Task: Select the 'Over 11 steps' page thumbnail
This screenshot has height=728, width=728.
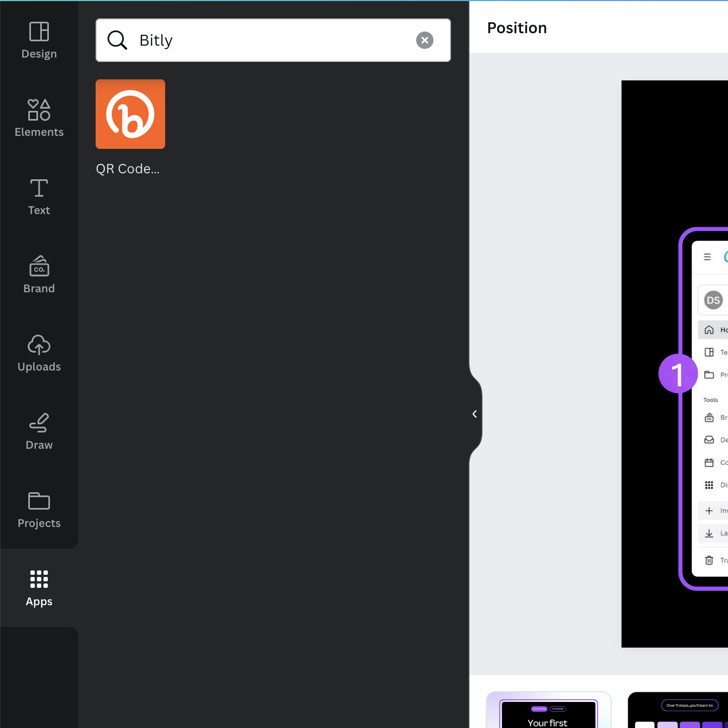Action: click(678, 710)
